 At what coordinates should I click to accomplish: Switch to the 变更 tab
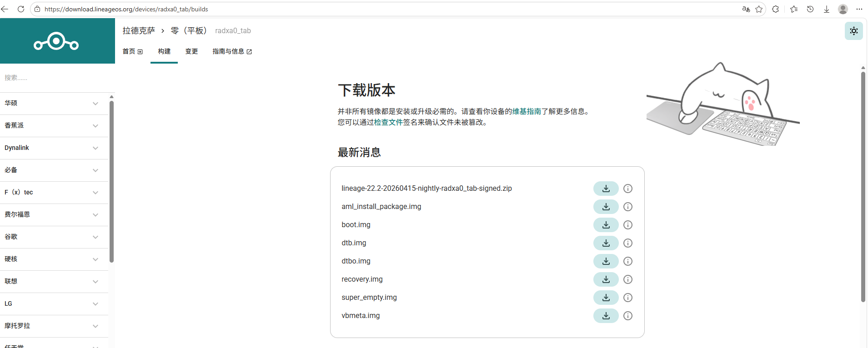click(191, 51)
